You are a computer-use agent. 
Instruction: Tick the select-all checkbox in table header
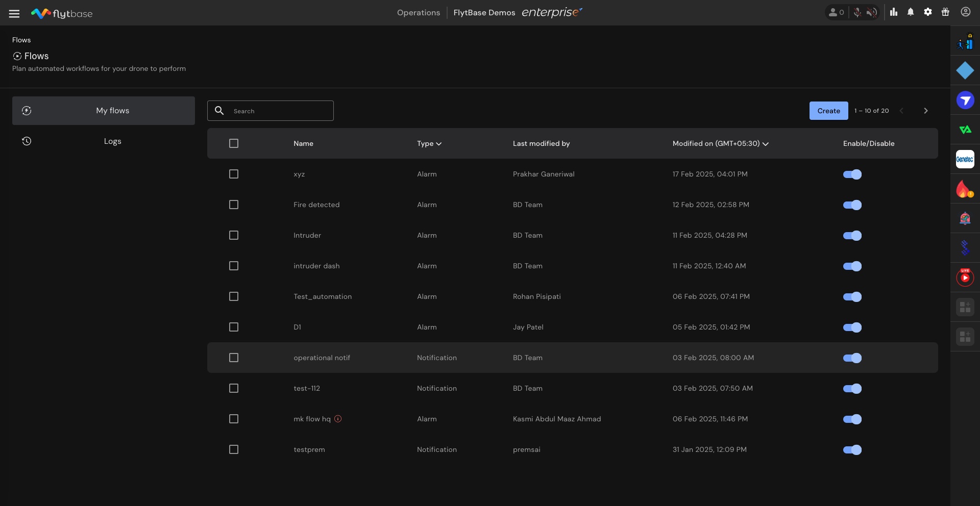click(234, 143)
